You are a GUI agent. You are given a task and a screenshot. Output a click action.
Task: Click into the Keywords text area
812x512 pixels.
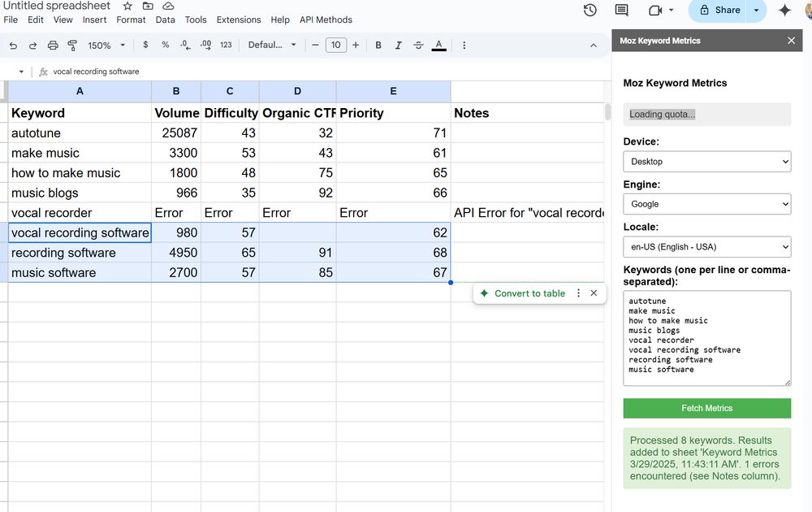click(707, 338)
